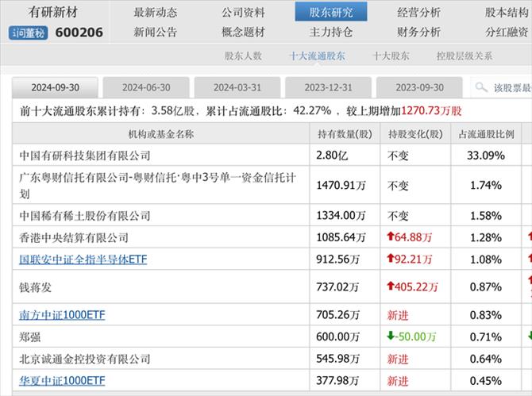Click the 该股票 search input field
This screenshot has width=532, height=396.
tap(502, 87)
